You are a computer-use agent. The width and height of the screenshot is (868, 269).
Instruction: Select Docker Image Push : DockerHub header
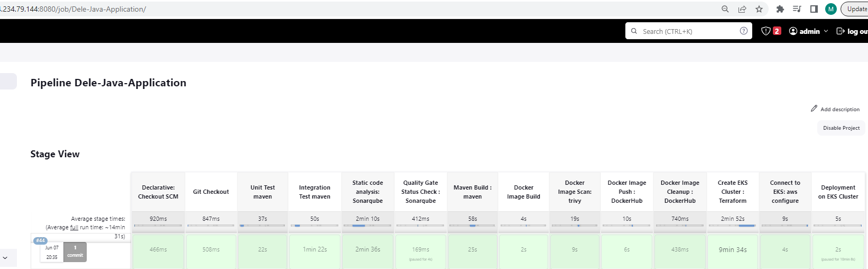627,192
